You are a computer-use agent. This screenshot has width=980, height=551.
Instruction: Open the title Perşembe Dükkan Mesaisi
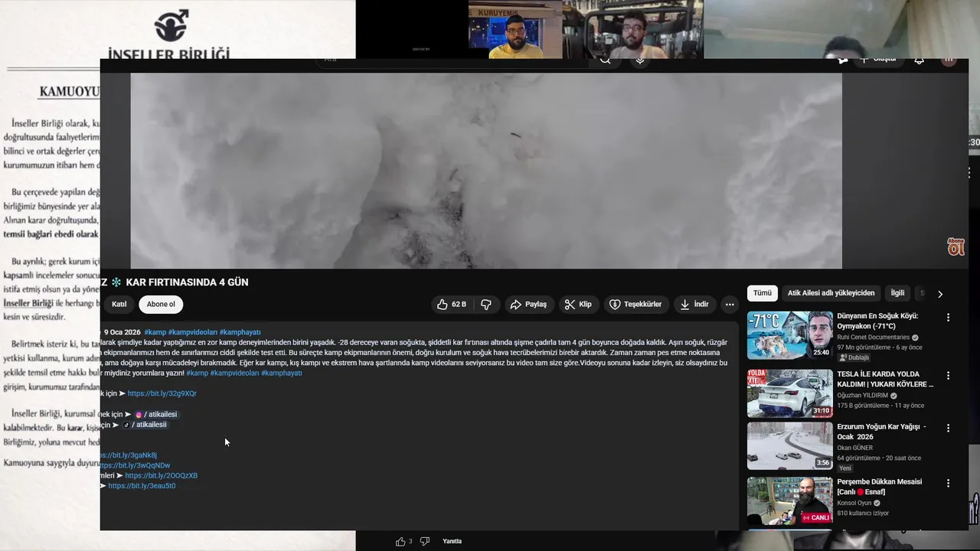point(880,487)
